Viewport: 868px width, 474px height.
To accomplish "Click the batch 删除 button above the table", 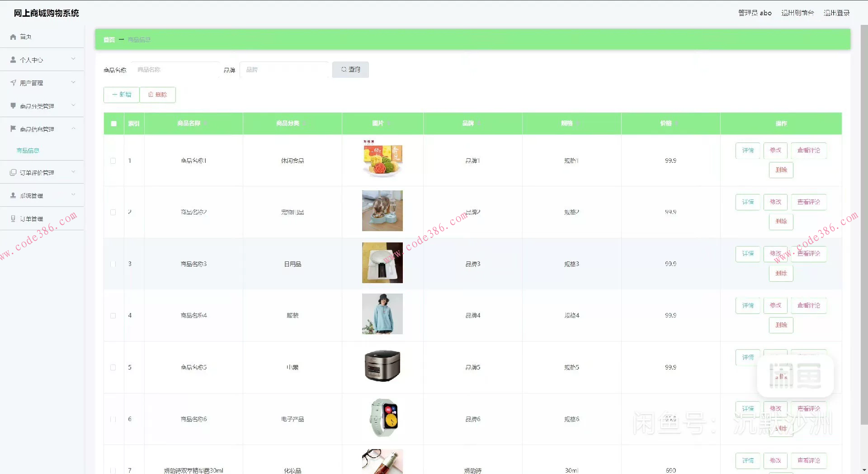I will [157, 95].
